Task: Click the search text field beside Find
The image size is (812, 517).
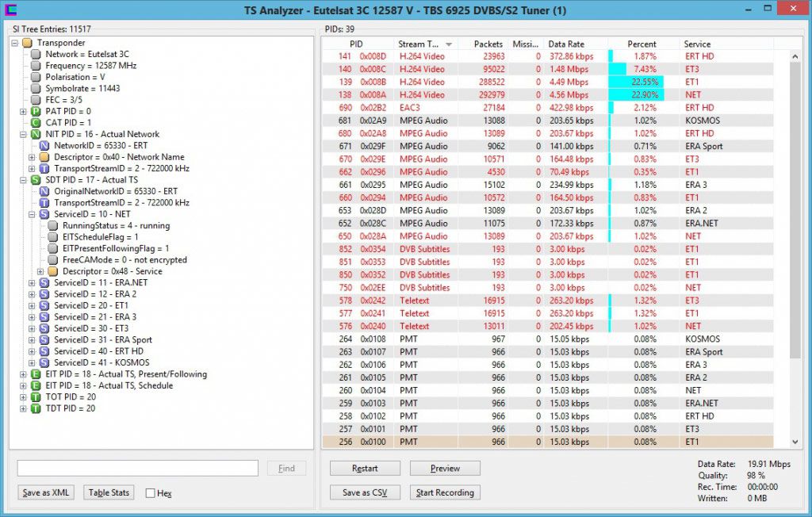Action: point(137,468)
